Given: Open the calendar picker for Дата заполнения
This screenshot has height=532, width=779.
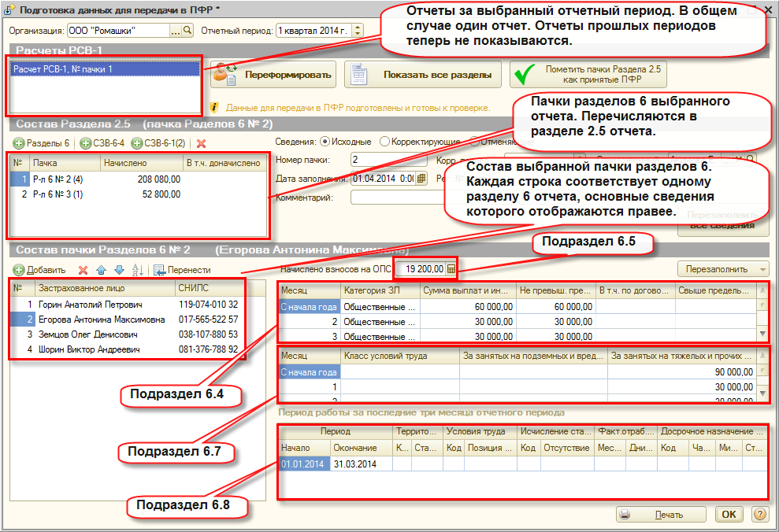Looking at the screenshot, I should pyautogui.click(x=421, y=178).
